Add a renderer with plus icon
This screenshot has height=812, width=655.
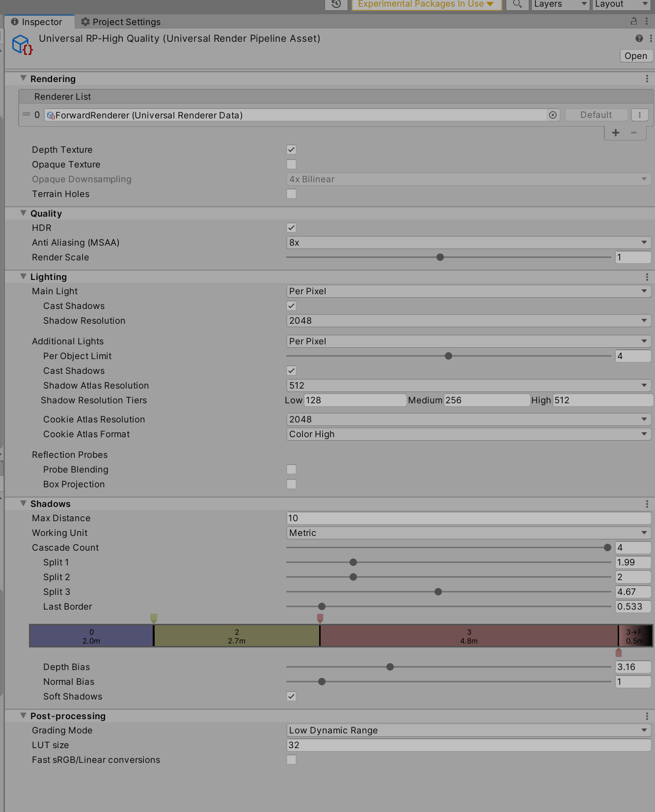pos(616,133)
